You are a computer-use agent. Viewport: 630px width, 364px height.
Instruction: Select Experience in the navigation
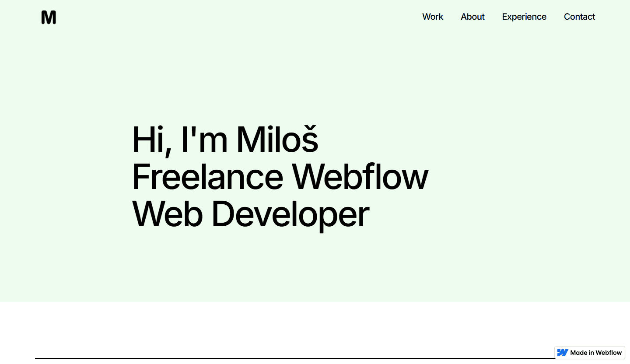pyautogui.click(x=524, y=17)
